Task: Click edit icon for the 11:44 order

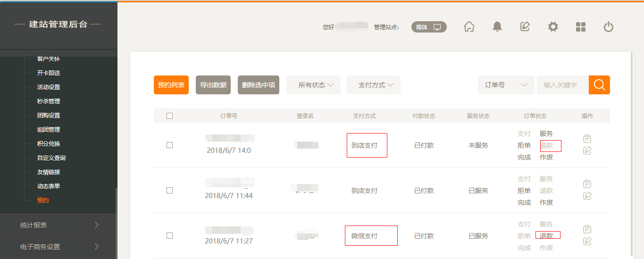Action: pyautogui.click(x=587, y=196)
